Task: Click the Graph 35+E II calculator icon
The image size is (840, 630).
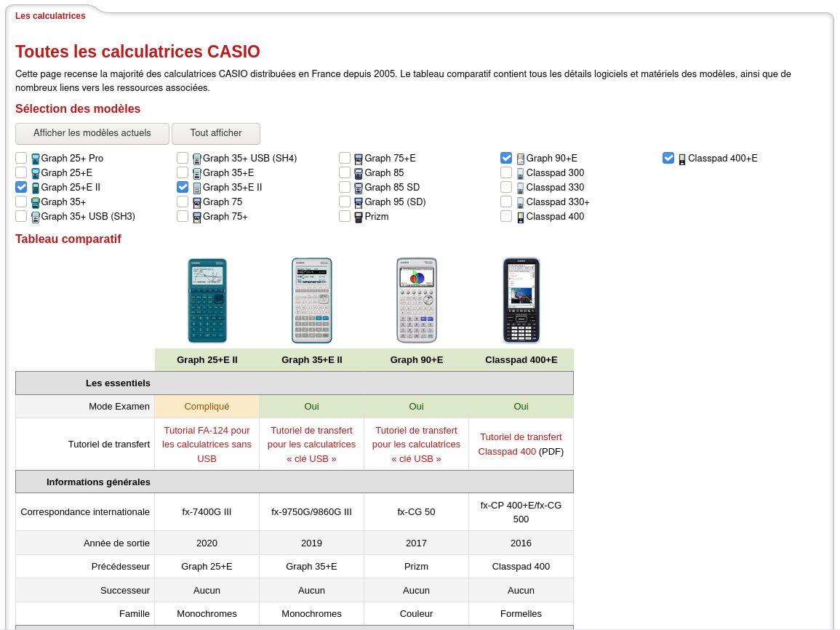Action: 197,188
